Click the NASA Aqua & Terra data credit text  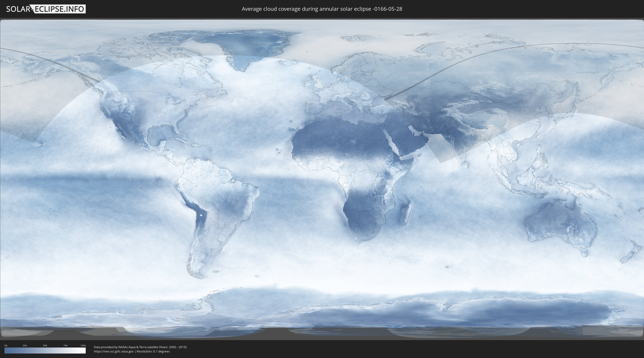coord(140,347)
